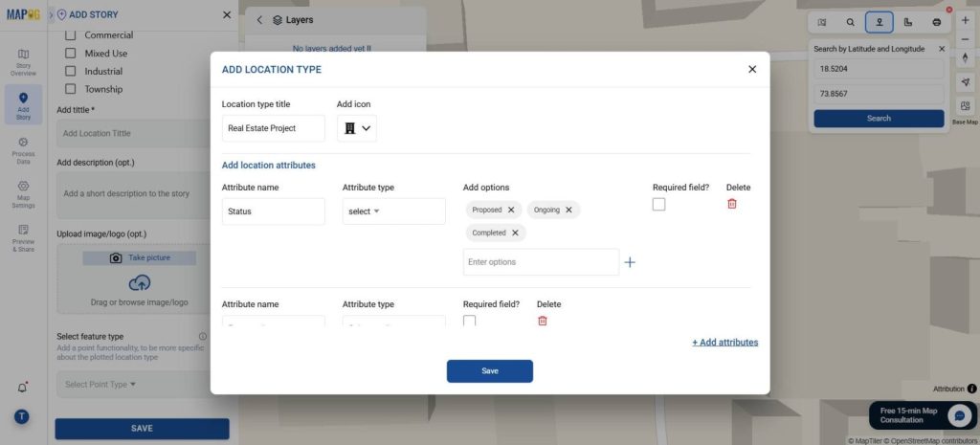Open user profile avatar T
Screen dimensions: 980x445
point(22,416)
